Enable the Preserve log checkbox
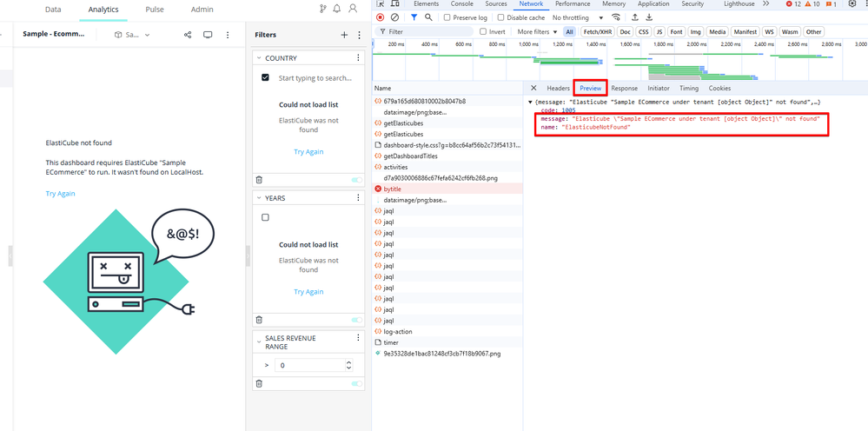868x431 pixels. click(447, 17)
